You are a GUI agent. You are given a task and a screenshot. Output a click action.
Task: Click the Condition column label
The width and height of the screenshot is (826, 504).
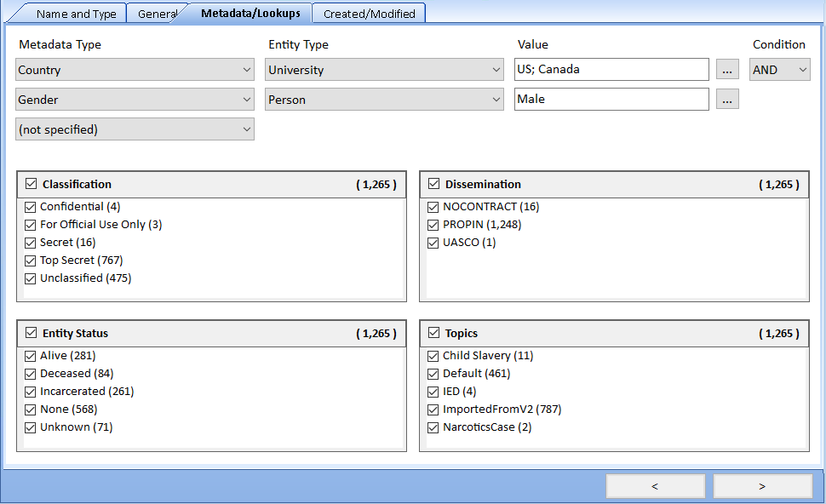(778, 45)
